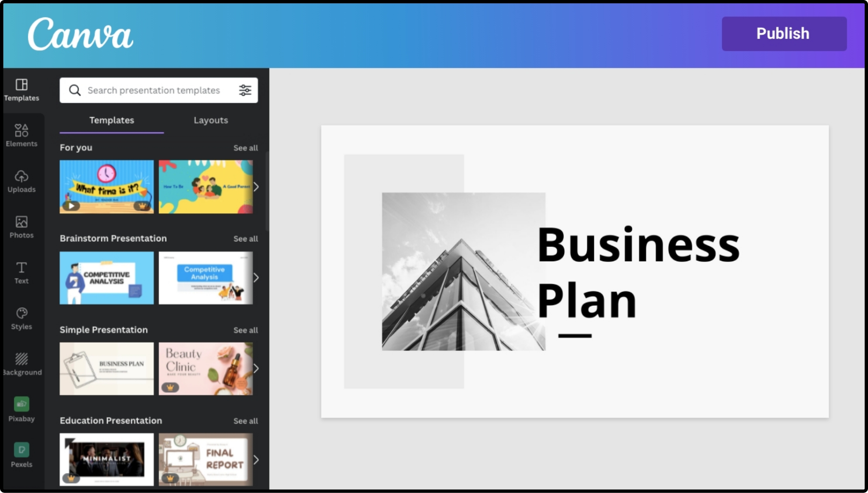
Task: Select the Uploads tool
Action: point(21,181)
